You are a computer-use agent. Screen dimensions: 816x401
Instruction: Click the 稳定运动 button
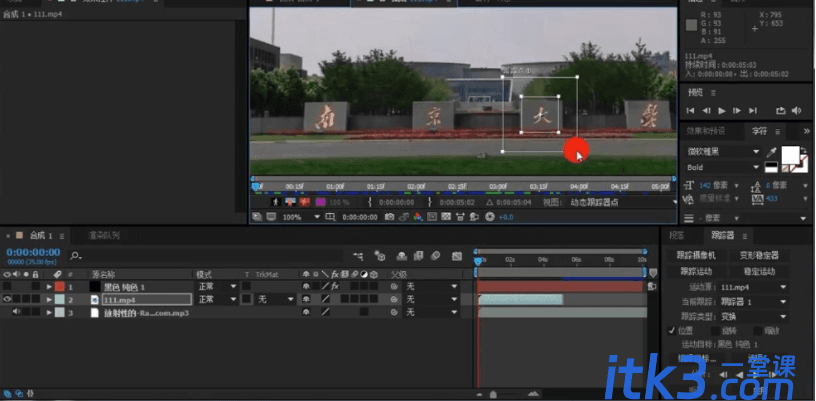click(x=759, y=271)
